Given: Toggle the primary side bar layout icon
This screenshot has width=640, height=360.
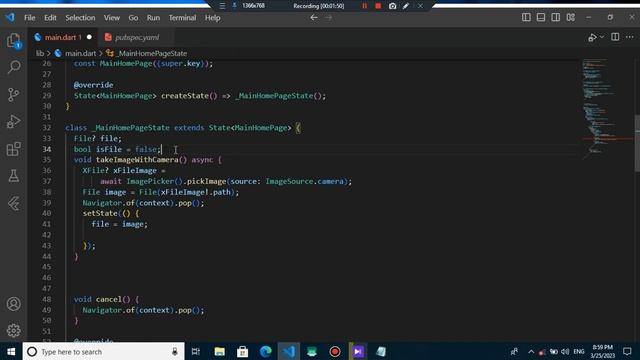Looking at the screenshot, I should click(526, 17).
